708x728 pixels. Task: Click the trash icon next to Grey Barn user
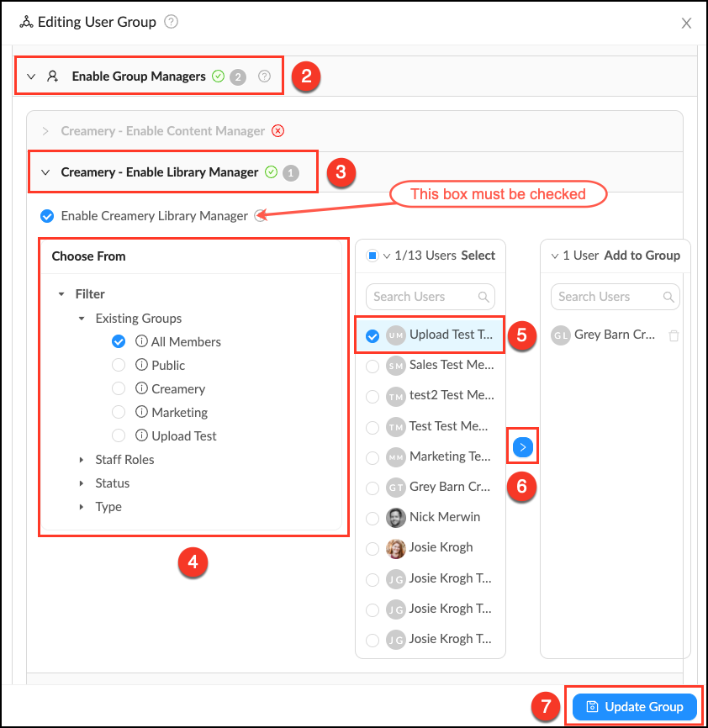(673, 335)
